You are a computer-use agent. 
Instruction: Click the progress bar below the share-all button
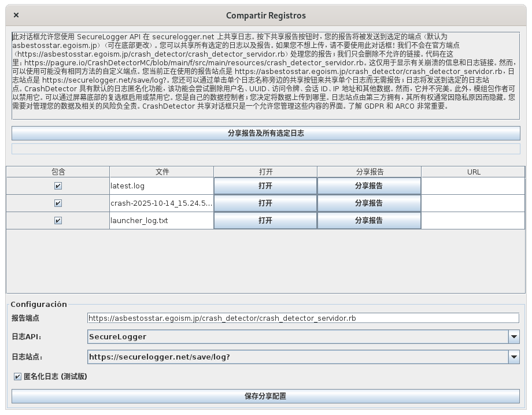[265, 149]
